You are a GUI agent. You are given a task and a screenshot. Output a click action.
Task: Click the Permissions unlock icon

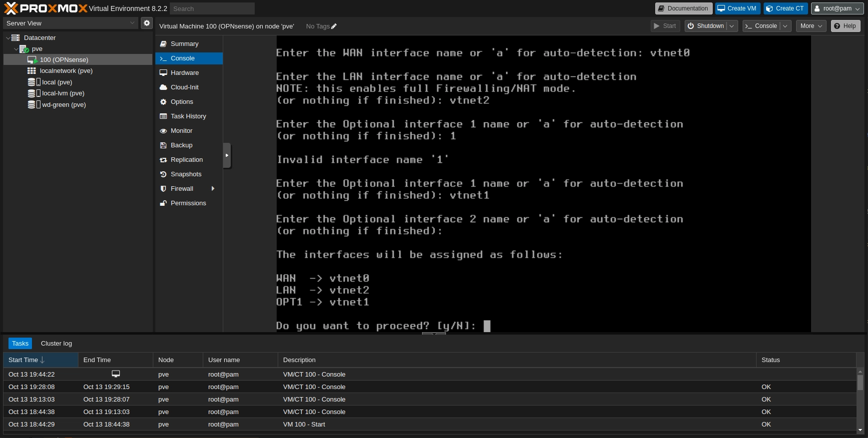(x=163, y=203)
